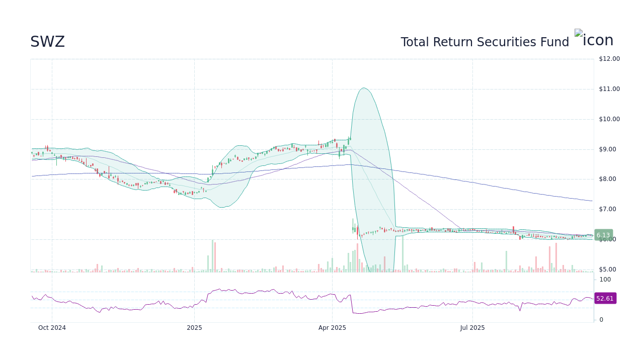Click the broken icon image beside fund name
644x362 pixels.
click(594, 39)
